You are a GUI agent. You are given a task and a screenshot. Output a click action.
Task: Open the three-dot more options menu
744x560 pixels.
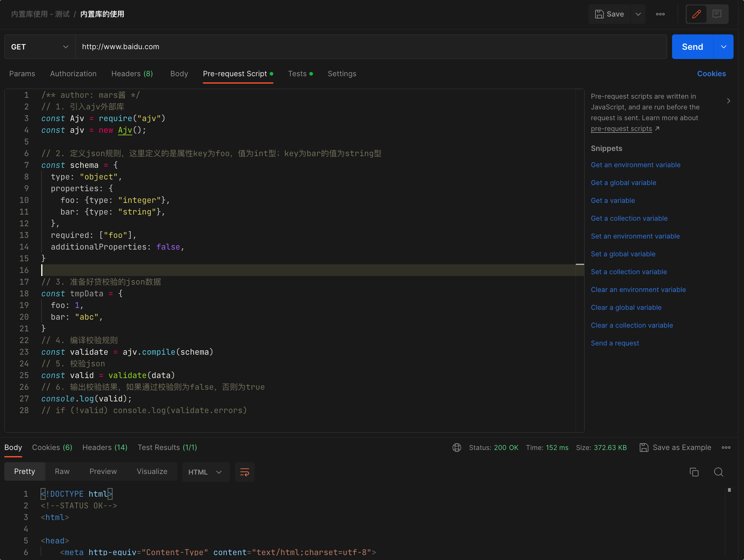[660, 14]
